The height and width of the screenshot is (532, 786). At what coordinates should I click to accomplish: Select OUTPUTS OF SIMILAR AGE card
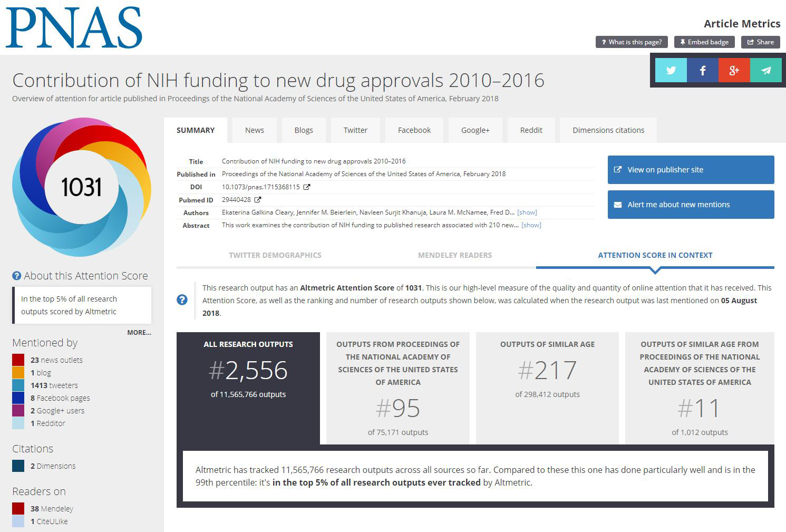[547, 388]
